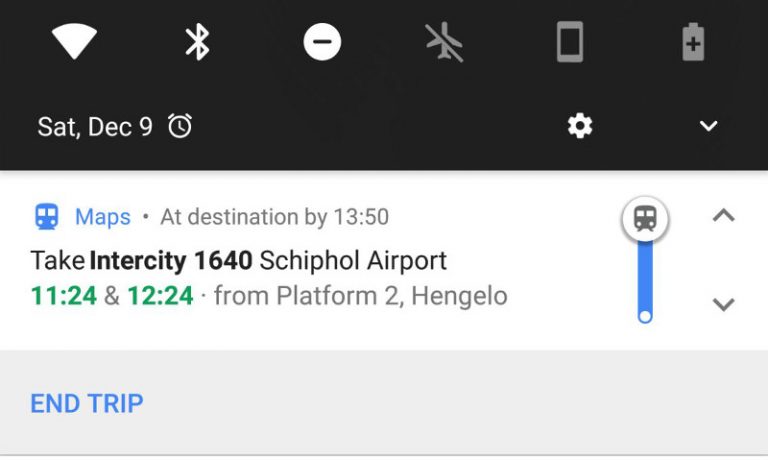Show next trip step with down chevron
Screen dimensions: 768x460
(723, 304)
